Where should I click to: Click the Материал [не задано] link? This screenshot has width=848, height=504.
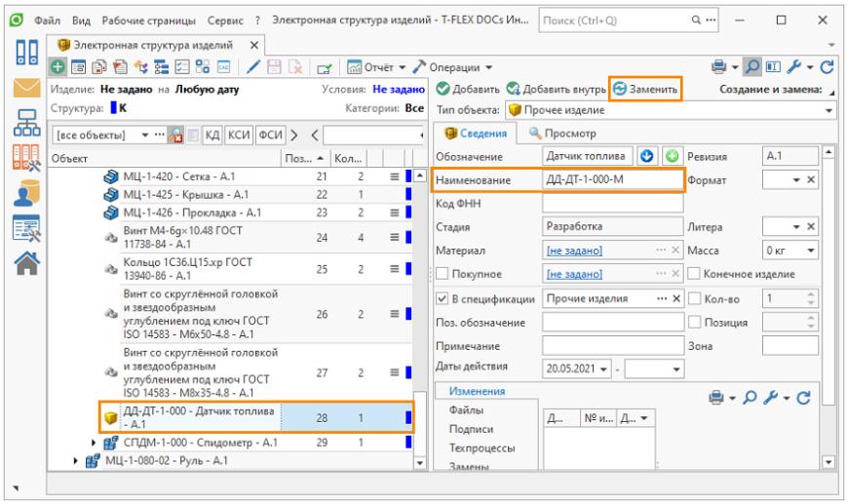(x=574, y=251)
